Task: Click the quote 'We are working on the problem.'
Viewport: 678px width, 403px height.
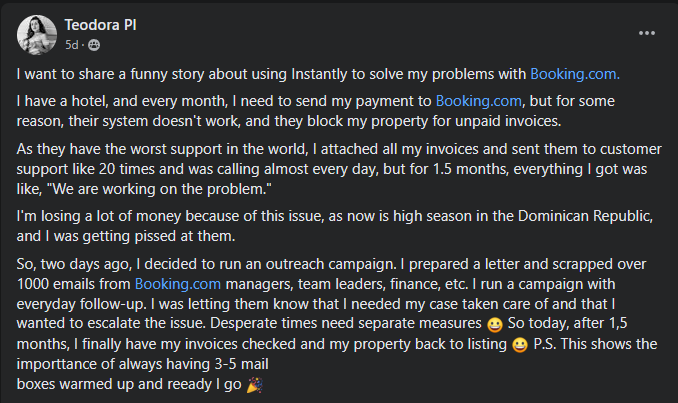Action: tap(162, 189)
